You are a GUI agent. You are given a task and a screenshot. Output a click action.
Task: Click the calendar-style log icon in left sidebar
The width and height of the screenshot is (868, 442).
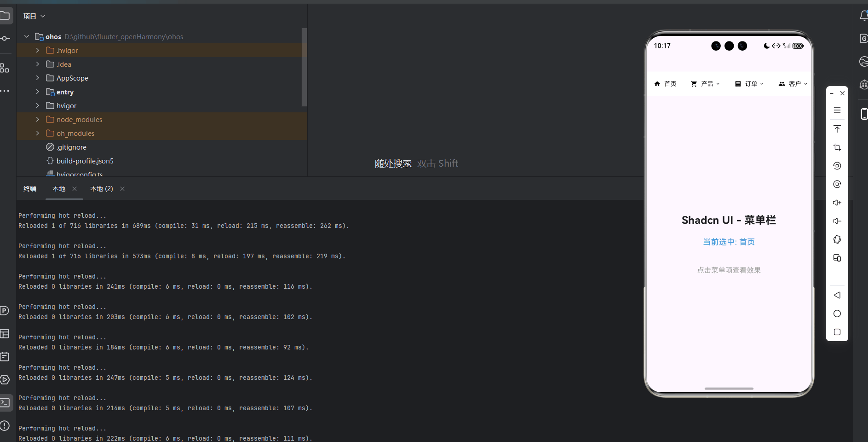tap(5, 356)
